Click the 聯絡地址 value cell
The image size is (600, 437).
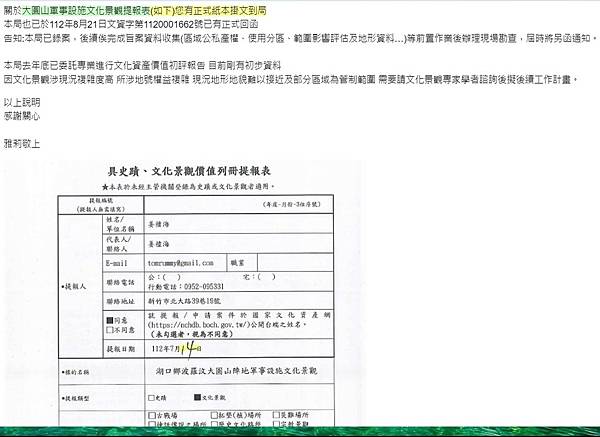coord(239,301)
